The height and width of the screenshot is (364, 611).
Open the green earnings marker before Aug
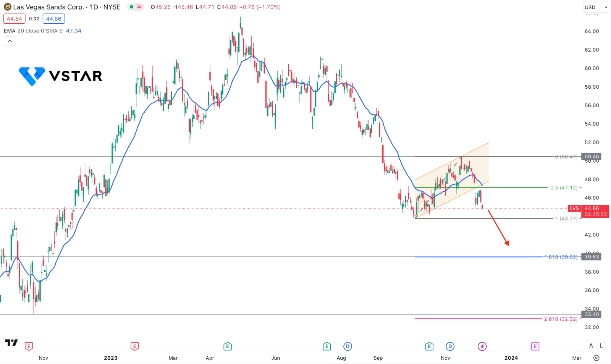[327, 346]
